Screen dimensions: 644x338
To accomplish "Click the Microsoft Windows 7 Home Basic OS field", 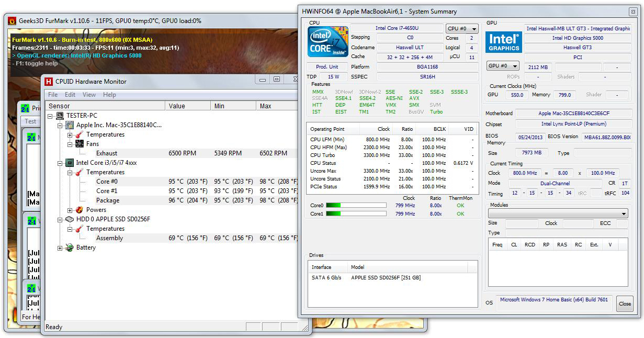I will tap(554, 300).
